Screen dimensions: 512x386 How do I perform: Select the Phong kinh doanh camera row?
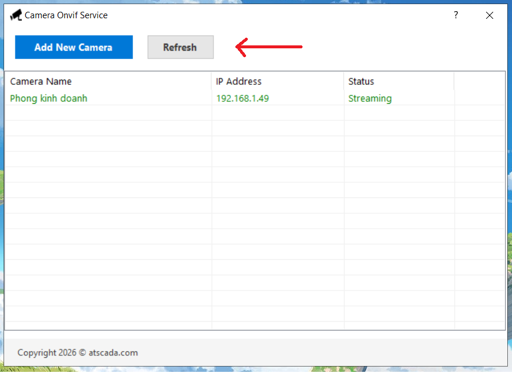(255, 98)
